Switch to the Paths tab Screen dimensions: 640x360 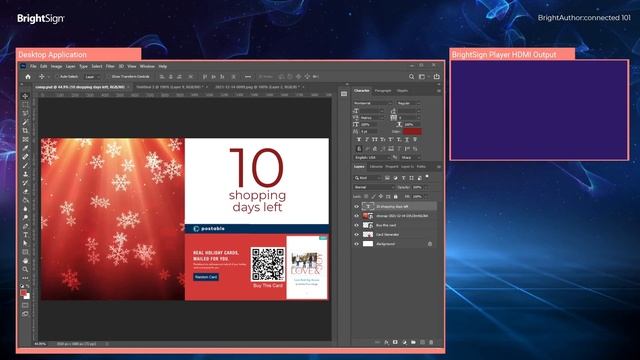pyautogui.click(x=421, y=167)
